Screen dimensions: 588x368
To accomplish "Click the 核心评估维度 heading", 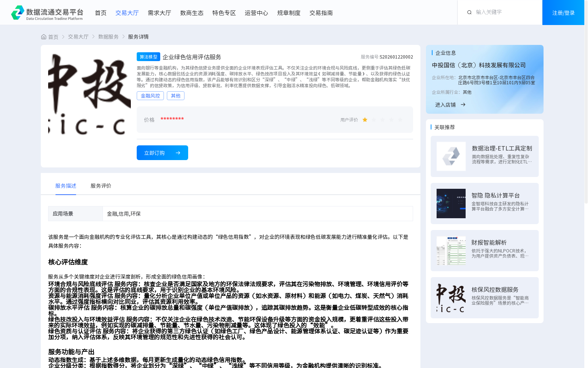I will coord(68,262).
